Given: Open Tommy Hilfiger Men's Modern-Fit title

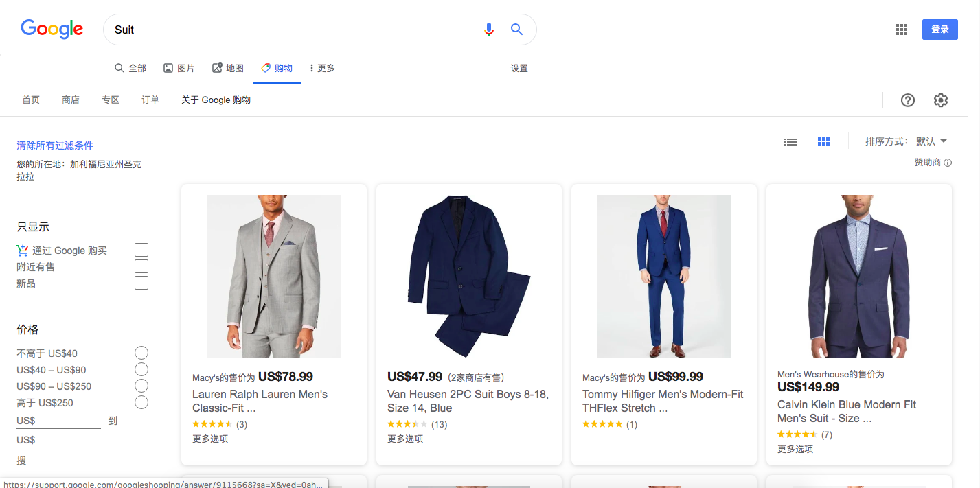Looking at the screenshot, I should click(663, 401).
